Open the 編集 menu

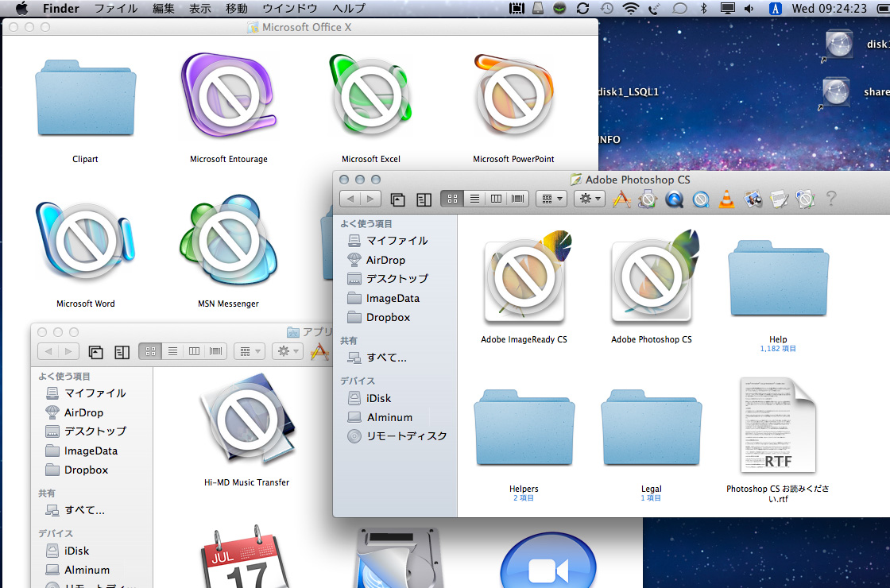pos(164,9)
